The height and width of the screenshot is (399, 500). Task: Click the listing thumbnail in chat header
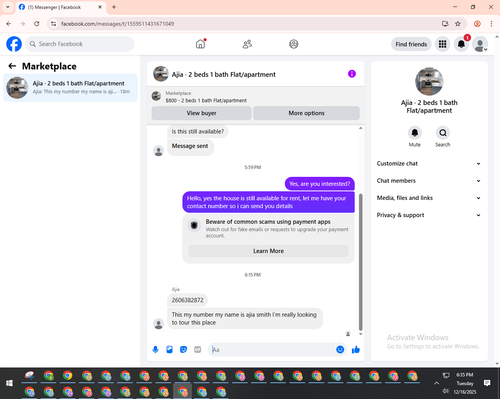point(161,74)
